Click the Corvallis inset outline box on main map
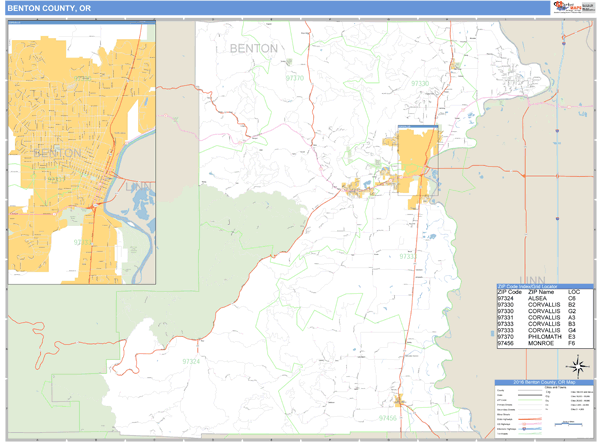600x442 pixels. point(418,160)
